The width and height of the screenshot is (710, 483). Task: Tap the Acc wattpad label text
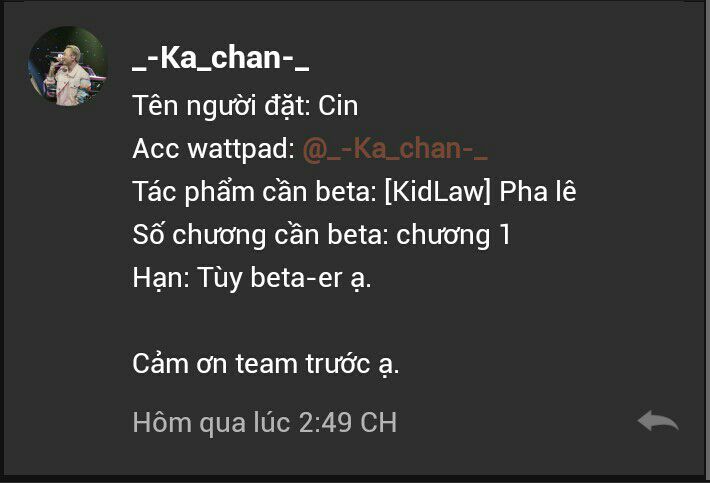point(214,149)
